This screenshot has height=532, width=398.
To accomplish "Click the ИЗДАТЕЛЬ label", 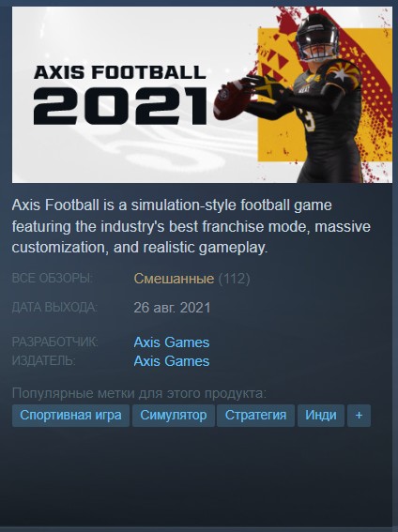I will pos(44,360).
